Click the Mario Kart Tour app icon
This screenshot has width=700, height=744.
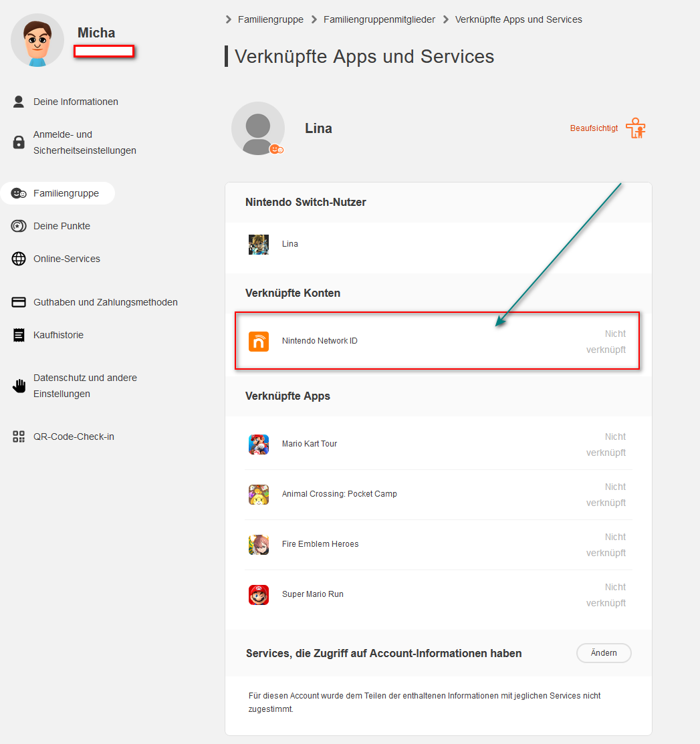tap(259, 445)
